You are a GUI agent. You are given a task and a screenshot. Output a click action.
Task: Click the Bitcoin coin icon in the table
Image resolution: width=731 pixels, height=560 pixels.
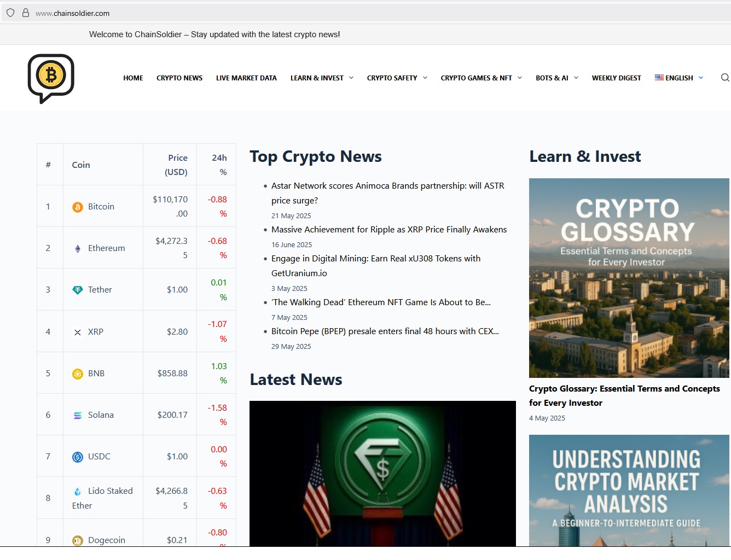point(77,207)
